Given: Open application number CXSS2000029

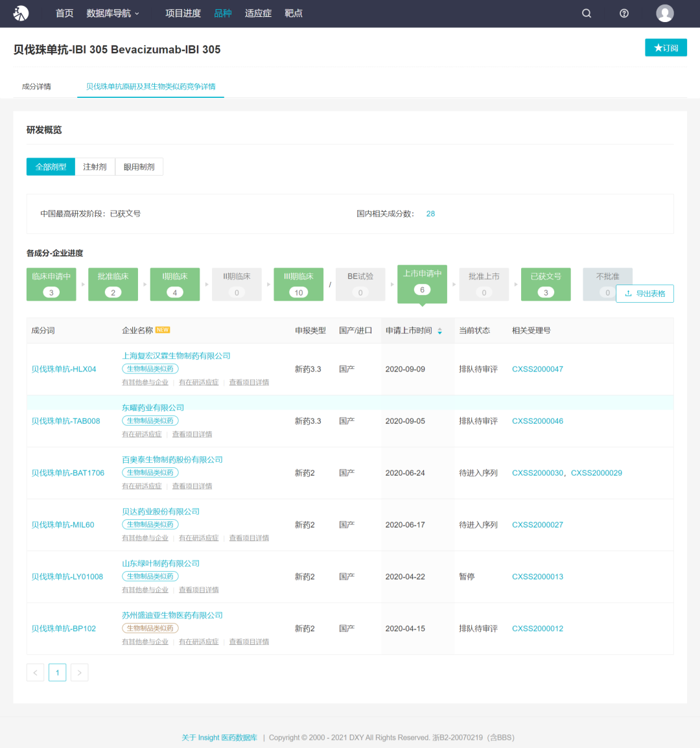Looking at the screenshot, I should 596,473.
